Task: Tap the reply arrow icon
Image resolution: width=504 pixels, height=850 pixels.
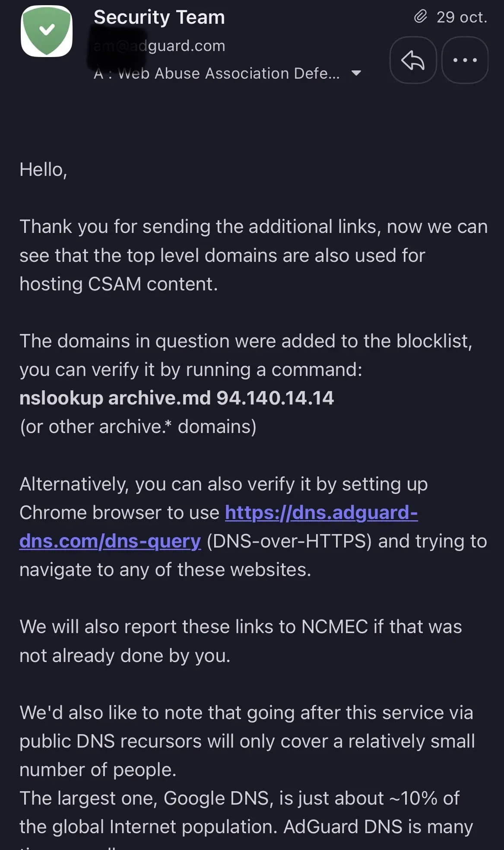Action: [x=413, y=60]
